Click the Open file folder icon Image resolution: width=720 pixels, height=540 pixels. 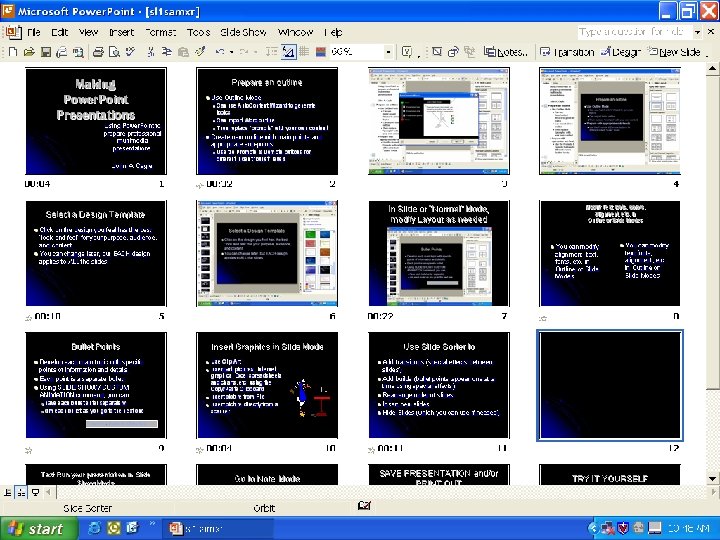click(x=29, y=52)
